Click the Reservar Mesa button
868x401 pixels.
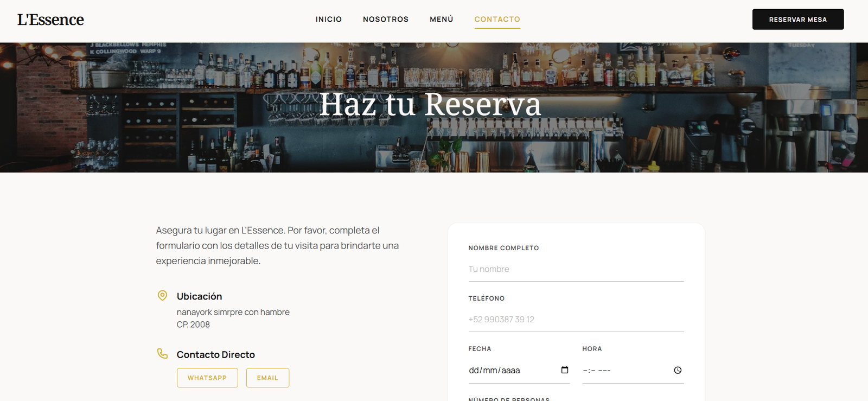798,20
